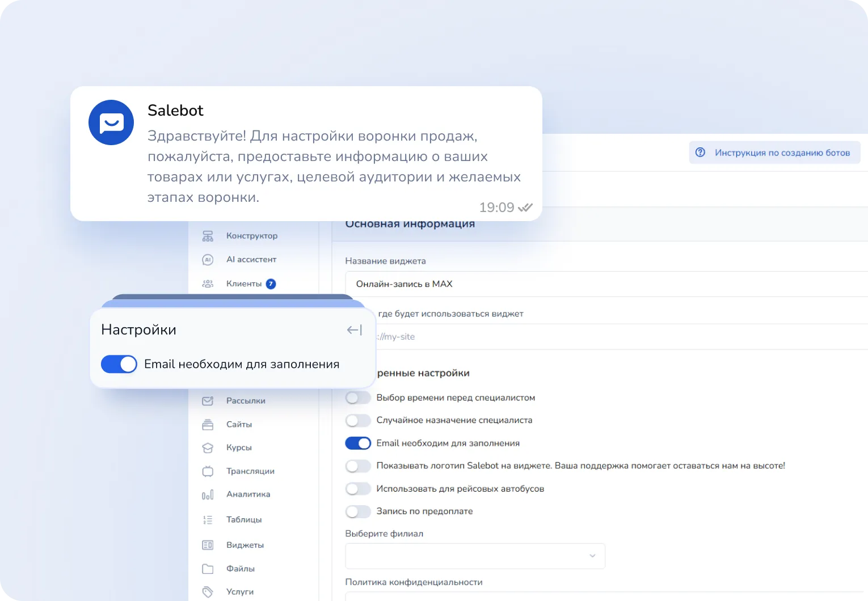Select Трансляции in the sidebar
This screenshot has height=601, width=868.
click(x=250, y=471)
